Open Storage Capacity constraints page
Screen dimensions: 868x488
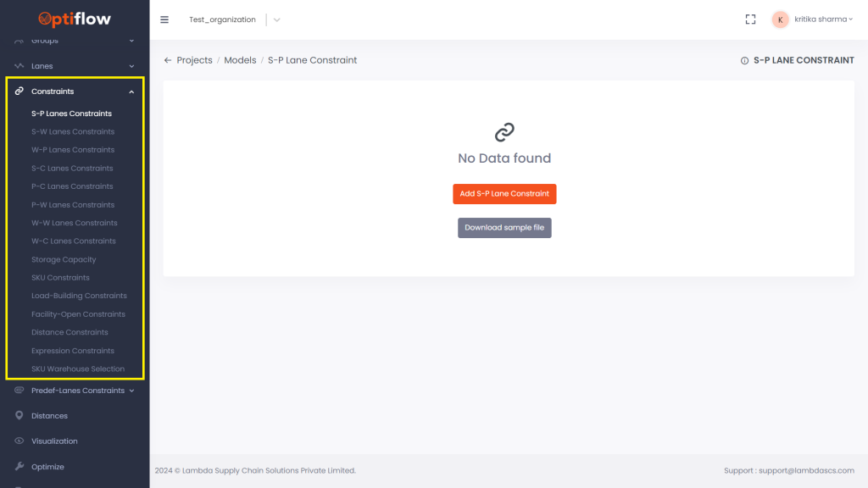point(64,260)
